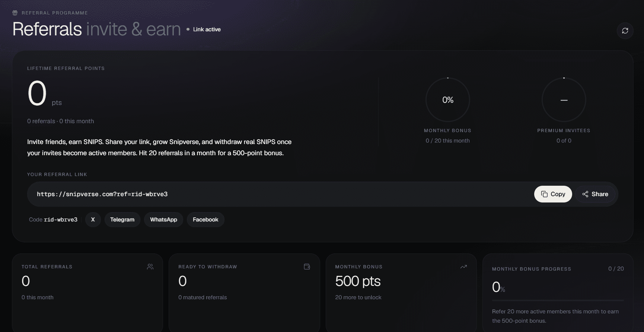Click the 'Lifetime Referral Points' label
This screenshot has width=644, height=332.
(66, 68)
